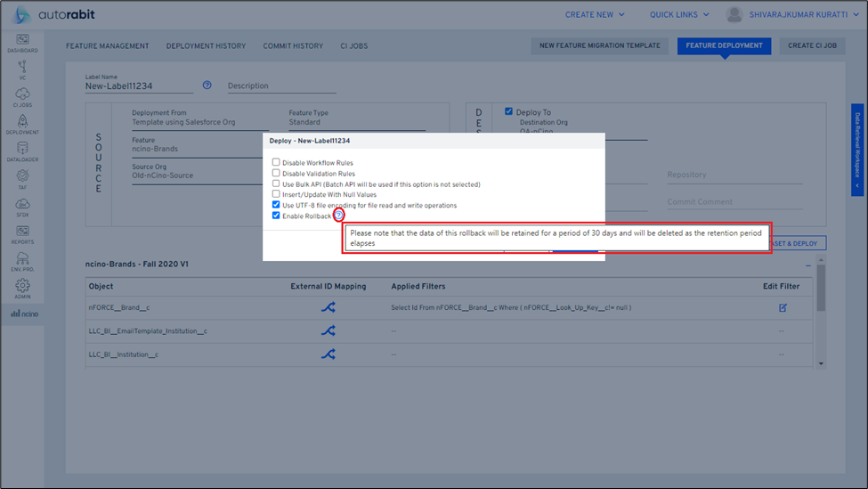
Task: Open External ID Mapping for nFORCE__Brand__c
Action: click(328, 308)
